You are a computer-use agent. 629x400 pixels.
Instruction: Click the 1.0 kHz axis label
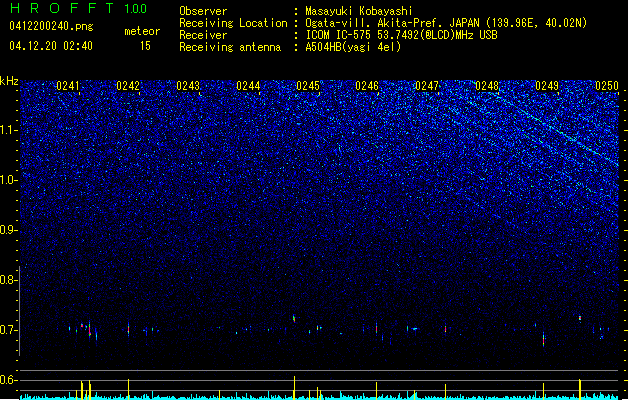pyautogui.click(x=9, y=180)
